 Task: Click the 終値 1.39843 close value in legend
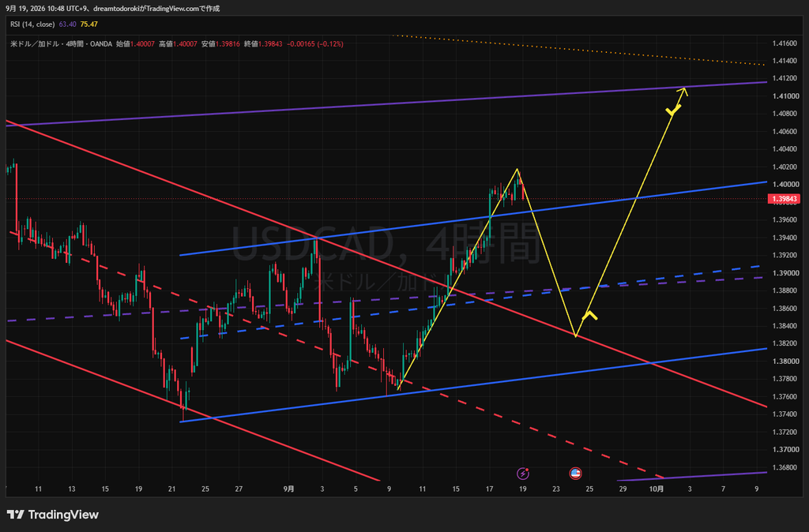[263, 44]
